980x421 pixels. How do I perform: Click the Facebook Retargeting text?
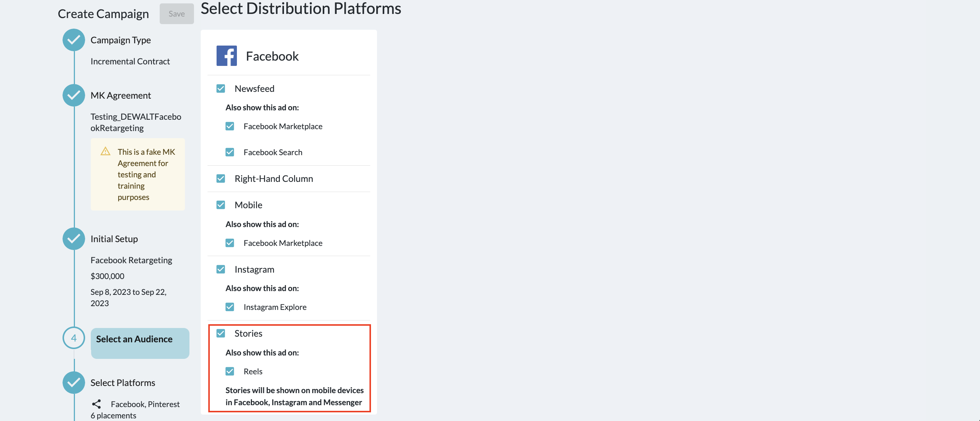131,260
